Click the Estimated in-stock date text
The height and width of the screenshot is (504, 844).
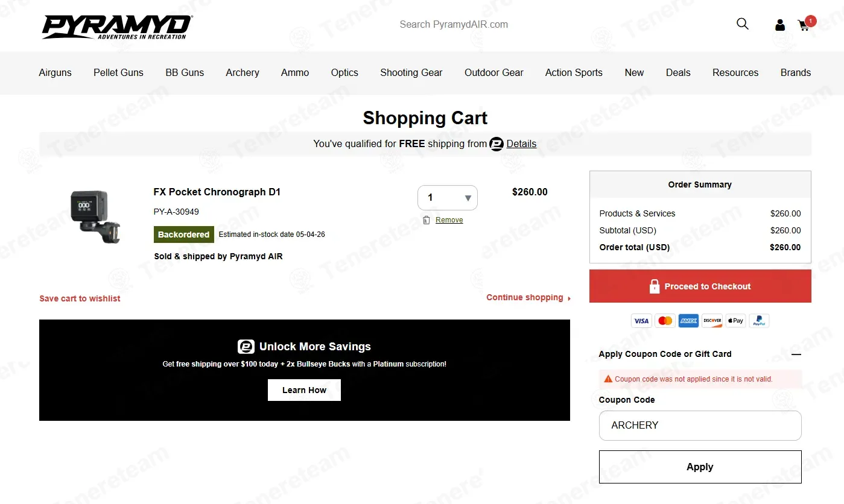pos(271,235)
